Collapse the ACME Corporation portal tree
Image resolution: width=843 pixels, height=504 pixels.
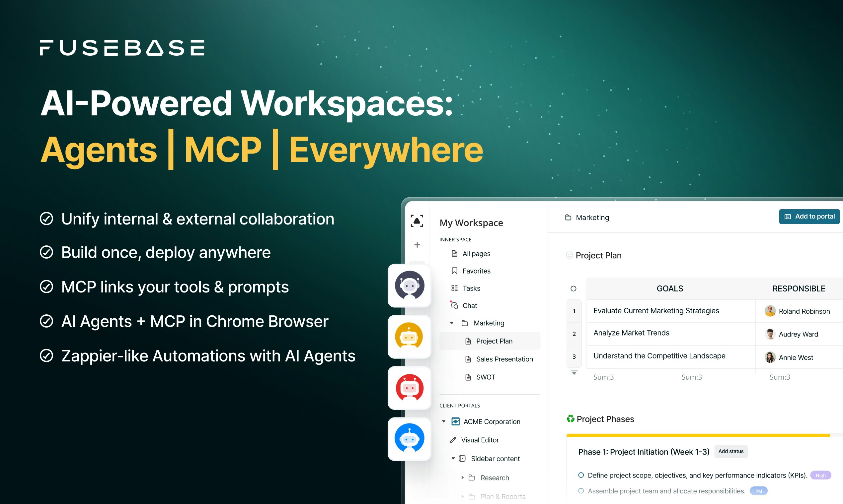point(443,421)
